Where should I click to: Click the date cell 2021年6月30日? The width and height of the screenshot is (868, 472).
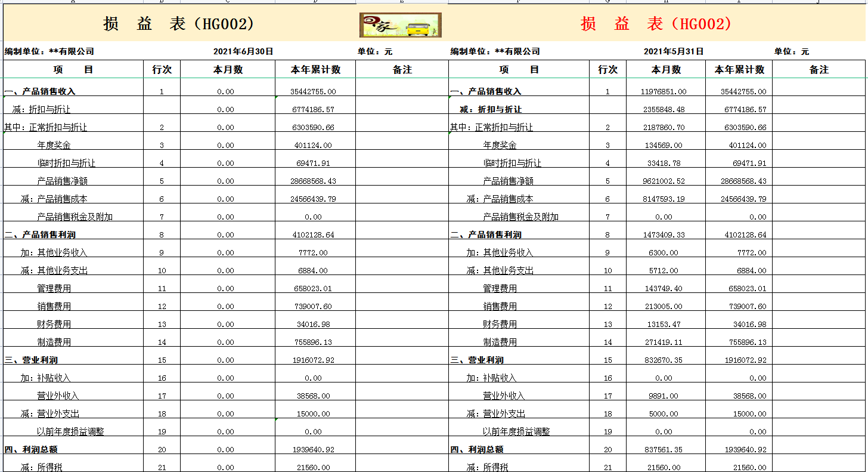243,51
